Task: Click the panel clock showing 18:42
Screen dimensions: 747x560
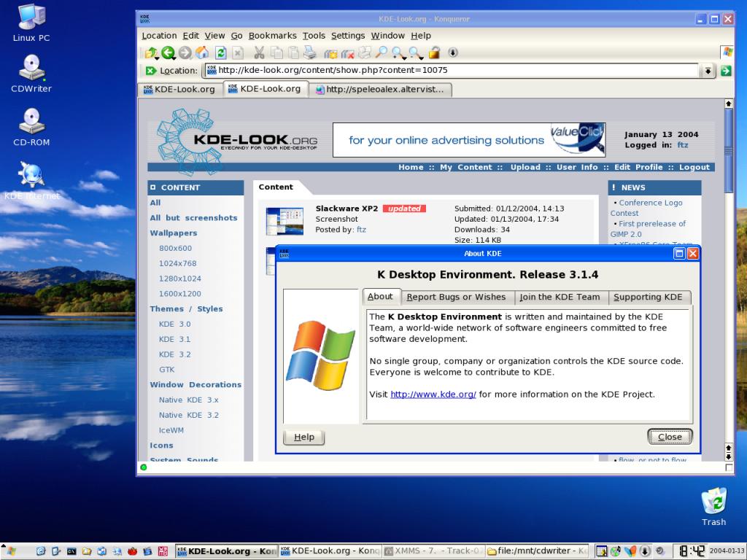Action: pyautogui.click(x=692, y=551)
